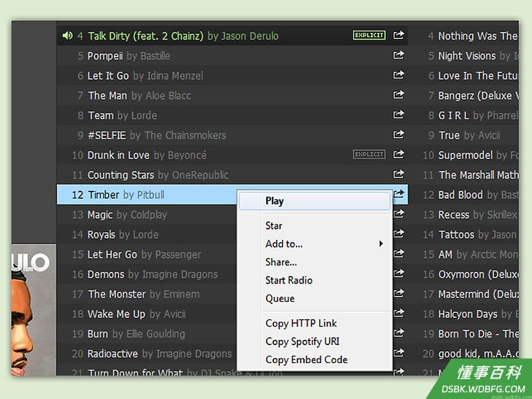Click the EXPLICIT badge on Talk Dirty

point(369,35)
